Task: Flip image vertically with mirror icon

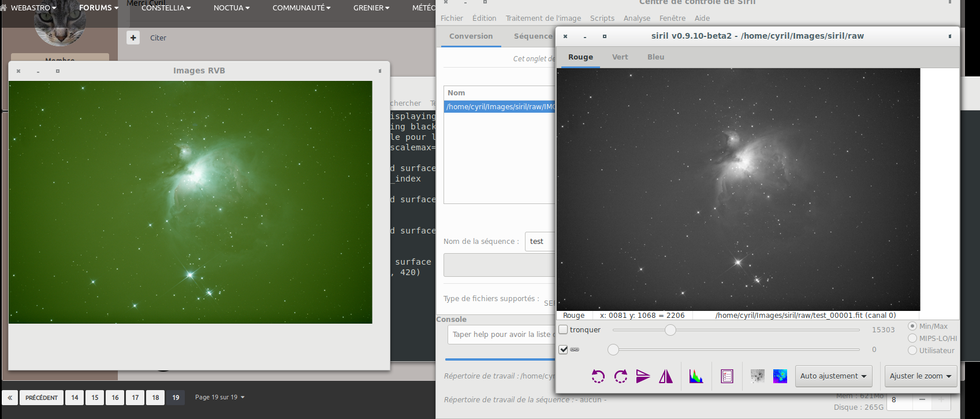Action: tap(643, 376)
